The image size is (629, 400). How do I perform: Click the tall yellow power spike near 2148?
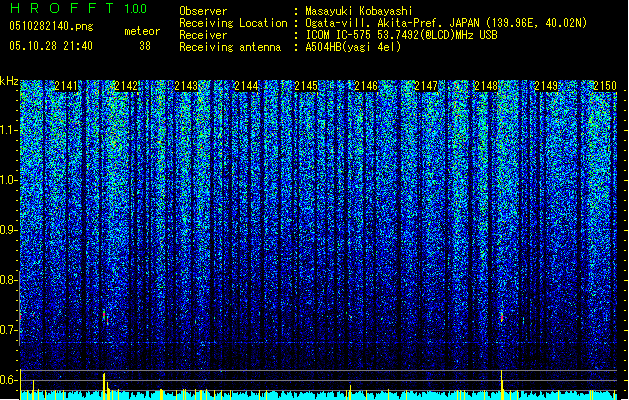click(501, 385)
